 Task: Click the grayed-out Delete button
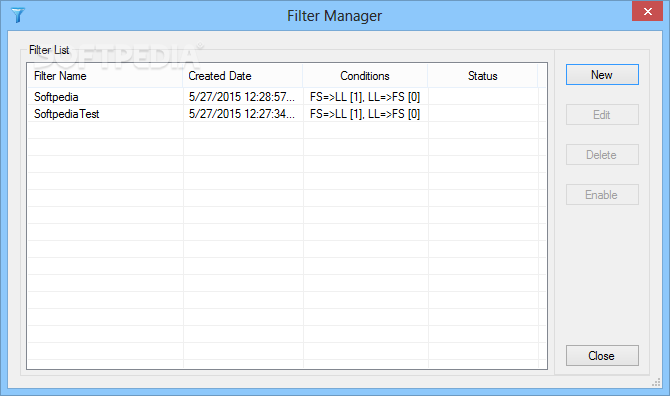click(x=602, y=155)
